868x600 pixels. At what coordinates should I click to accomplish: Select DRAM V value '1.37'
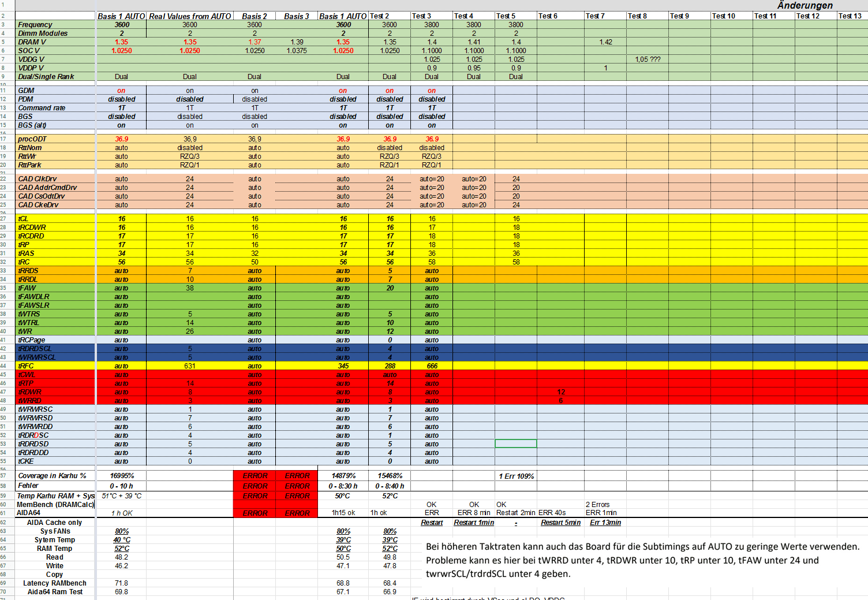pos(255,42)
